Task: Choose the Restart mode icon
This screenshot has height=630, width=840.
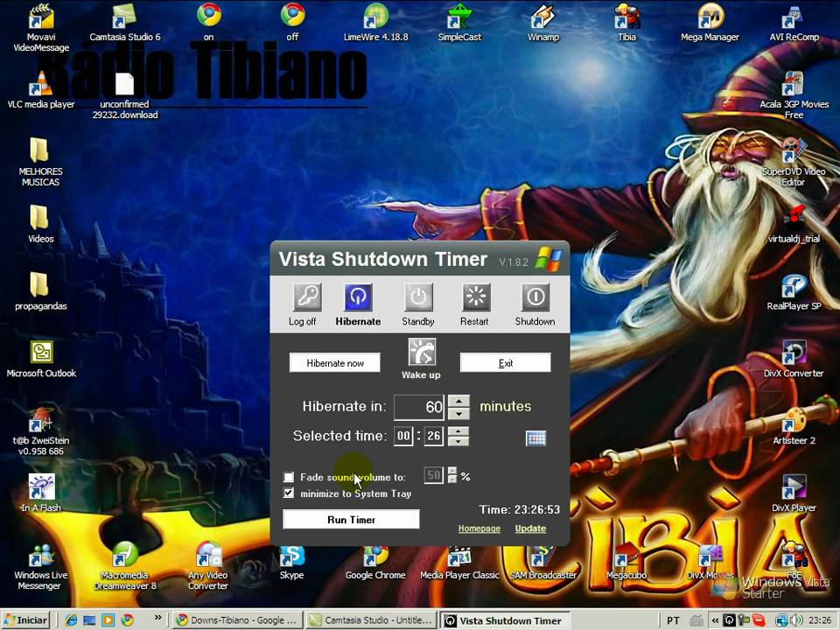Action: pos(476,297)
